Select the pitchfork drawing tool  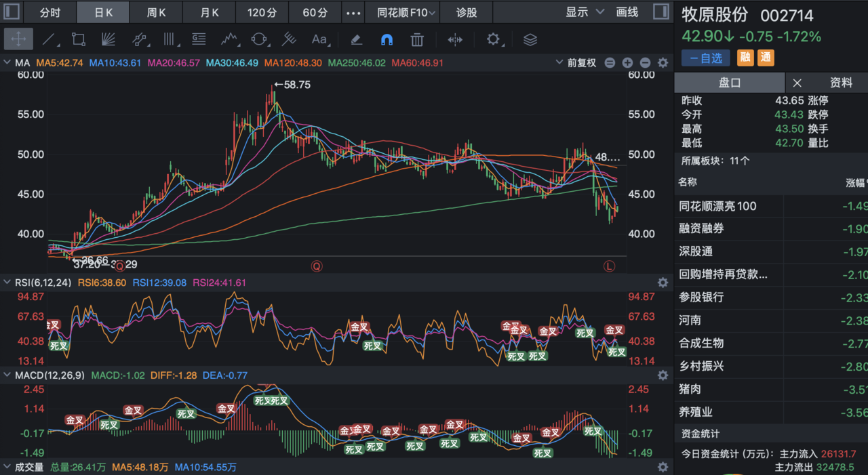pyautogui.click(x=289, y=39)
